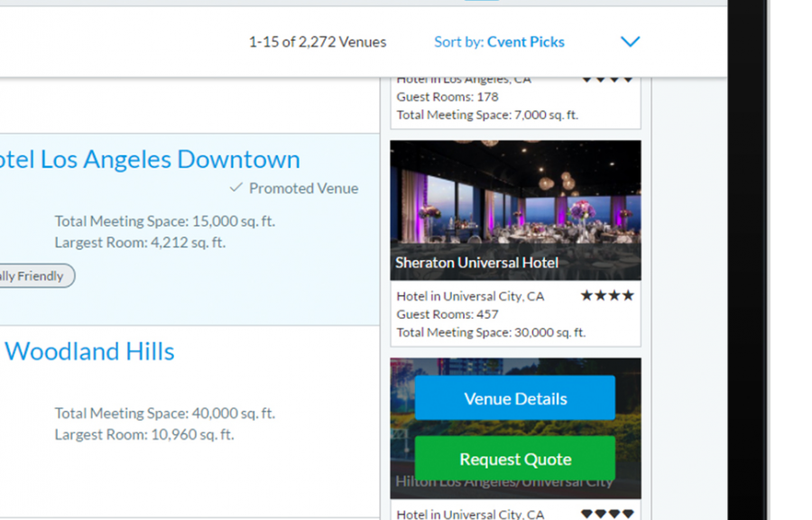Click the Total Meeting Space: 15,000 sq. ft. text

click(x=165, y=221)
